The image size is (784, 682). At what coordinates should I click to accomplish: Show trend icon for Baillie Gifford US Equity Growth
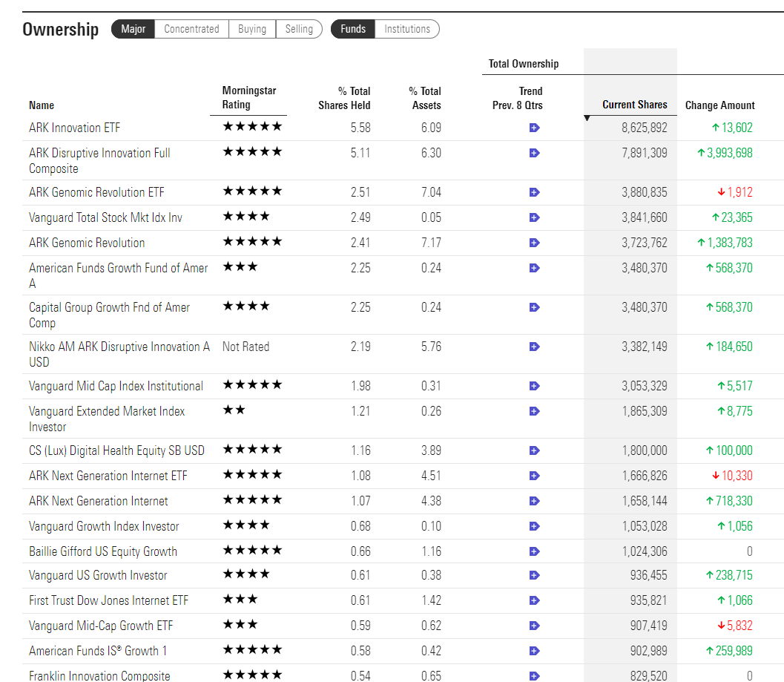pos(534,551)
